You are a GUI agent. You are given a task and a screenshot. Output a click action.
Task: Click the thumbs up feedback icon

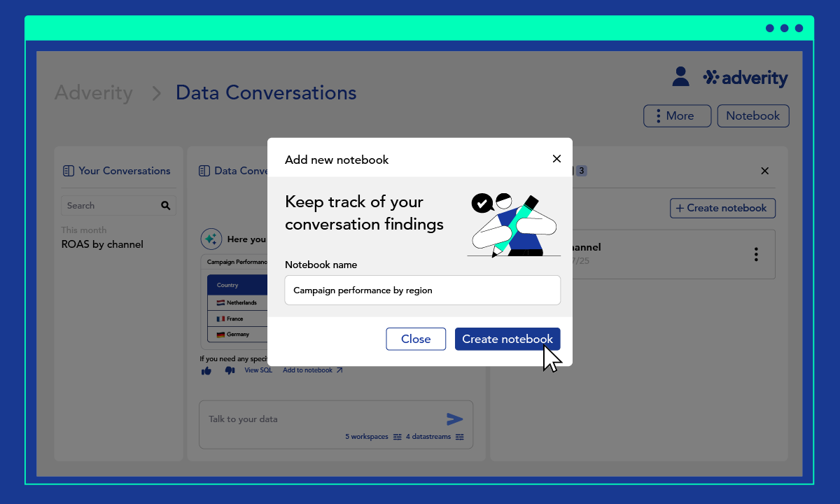[x=206, y=370]
